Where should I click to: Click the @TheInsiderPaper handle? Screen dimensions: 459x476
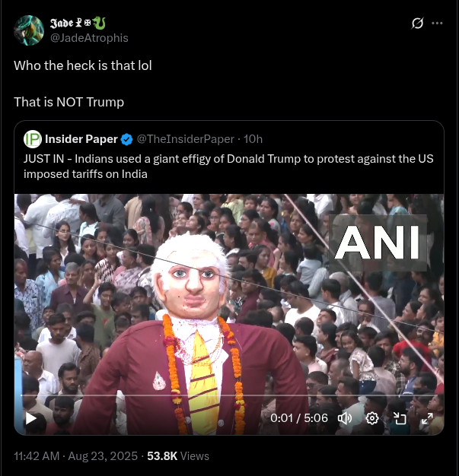(x=186, y=139)
